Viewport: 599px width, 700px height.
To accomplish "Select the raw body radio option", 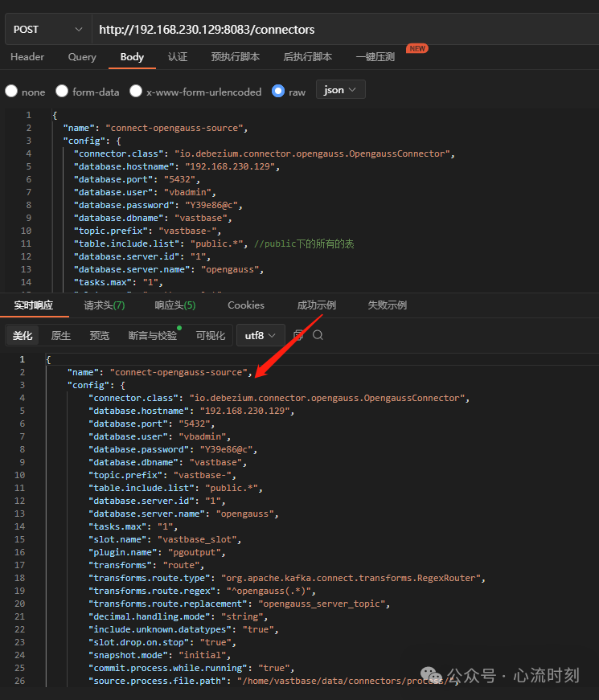I will 278,91.
